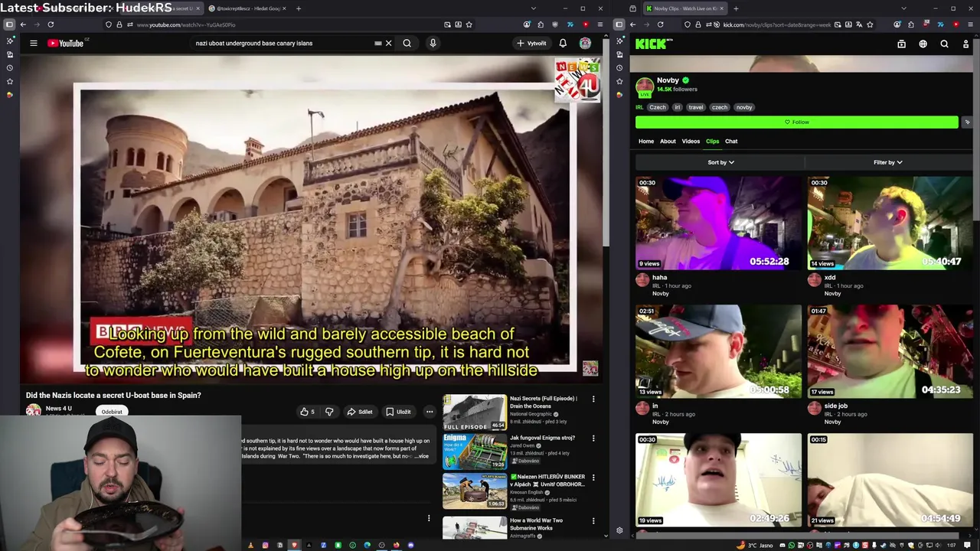The height and width of the screenshot is (551, 980).
Task: Subscribe to News 4 U with Odebírat
Action: coord(112,412)
